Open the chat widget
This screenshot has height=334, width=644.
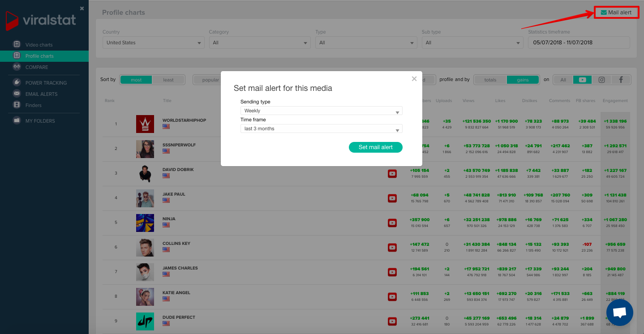point(620,313)
